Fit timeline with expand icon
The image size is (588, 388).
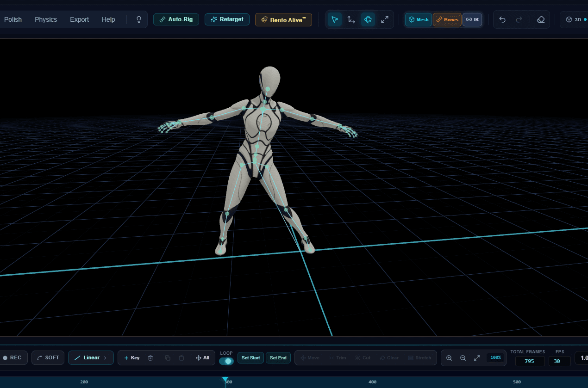(477, 358)
